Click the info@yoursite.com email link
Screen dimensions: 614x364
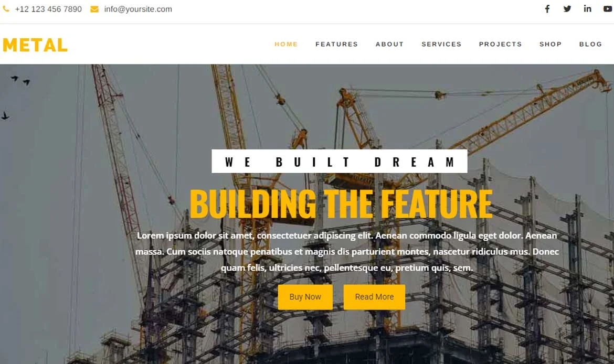(138, 9)
